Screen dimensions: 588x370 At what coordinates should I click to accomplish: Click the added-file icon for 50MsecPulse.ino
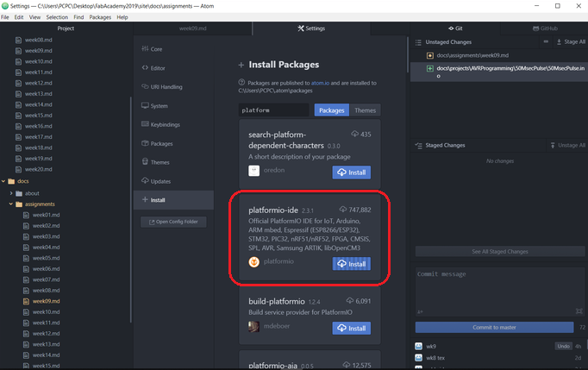(429, 67)
